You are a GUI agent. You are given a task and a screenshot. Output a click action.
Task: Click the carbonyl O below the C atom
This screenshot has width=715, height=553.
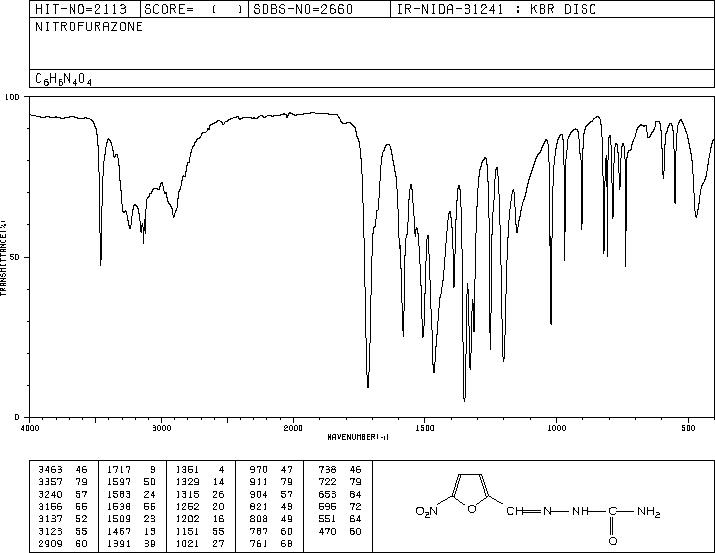coord(613,541)
